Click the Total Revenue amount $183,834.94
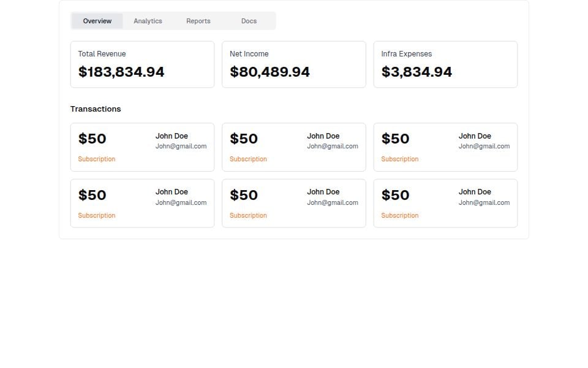The height and width of the screenshot is (368, 588). point(121,72)
